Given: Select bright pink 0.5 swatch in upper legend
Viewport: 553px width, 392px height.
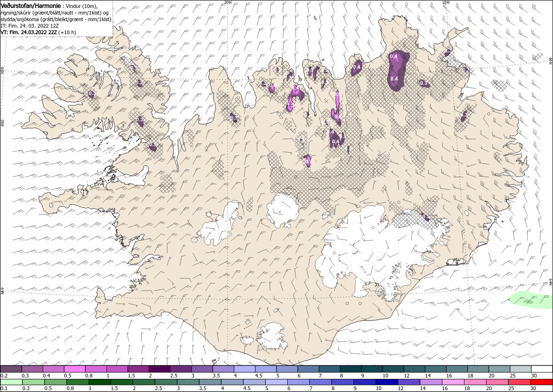Looking at the screenshot, I should click(75, 369).
